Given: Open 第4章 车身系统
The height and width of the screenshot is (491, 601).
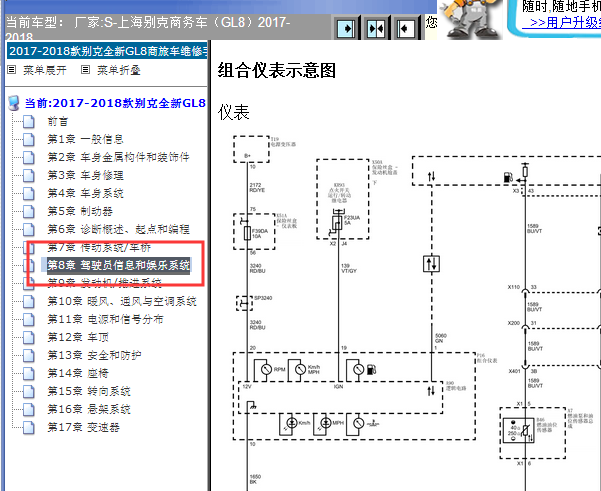Looking at the screenshot, I should [x=85, y=193].
